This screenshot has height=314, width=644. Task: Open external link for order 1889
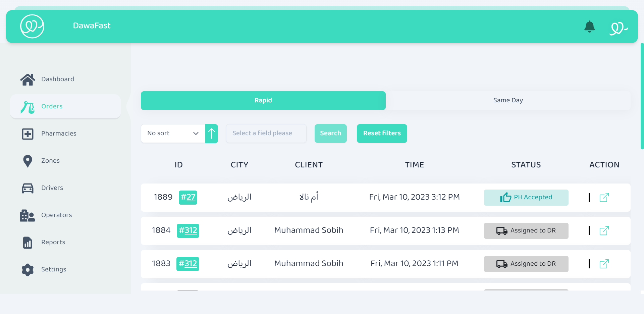604,198
